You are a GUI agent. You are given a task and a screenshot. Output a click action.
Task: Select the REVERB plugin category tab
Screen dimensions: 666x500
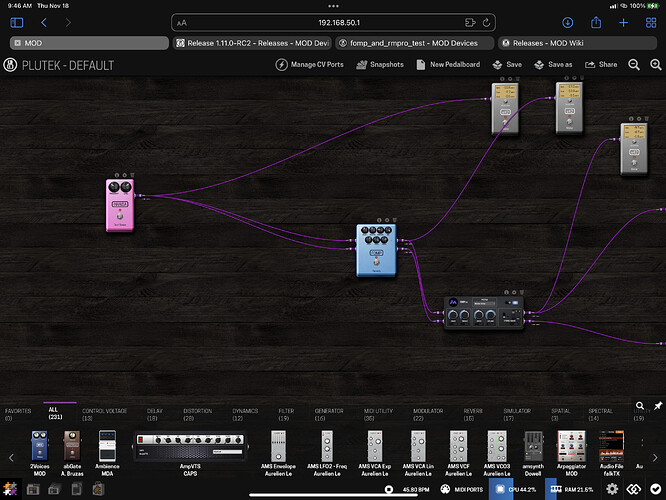coord(473,414)
